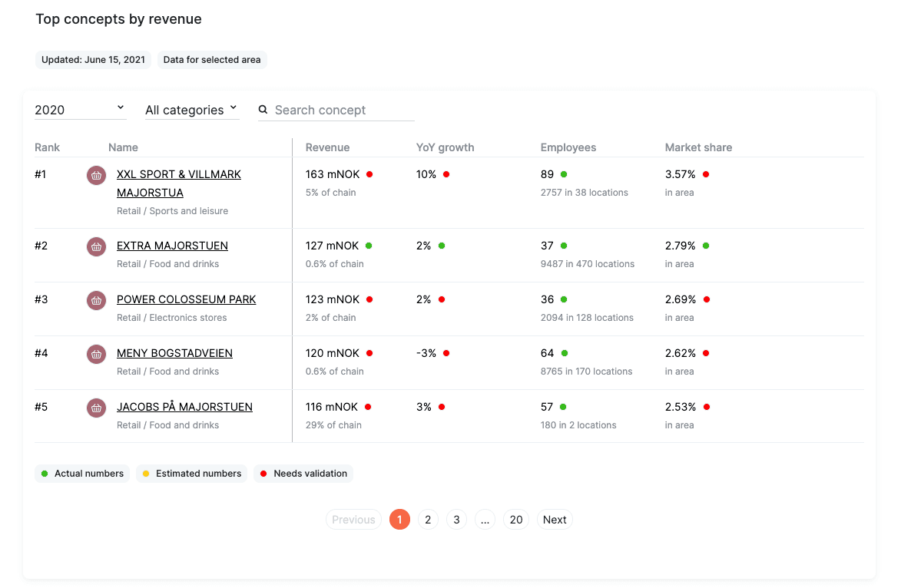Click the ellipsis pagination button
The image size is (911, 588).
[485, 520]
